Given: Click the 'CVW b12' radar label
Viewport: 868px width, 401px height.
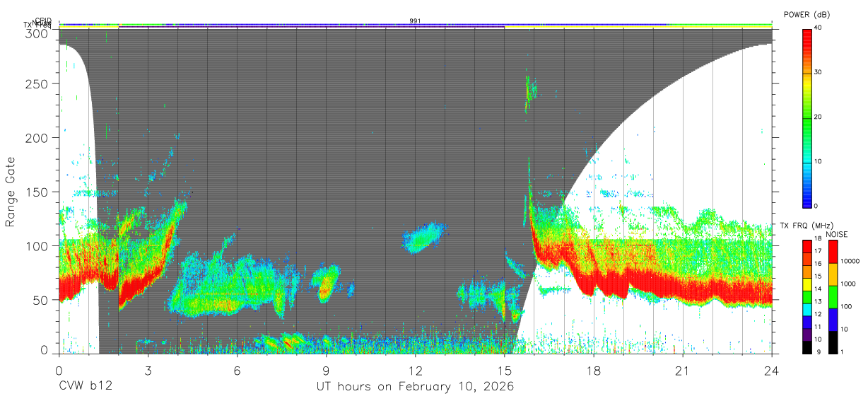Looking at the screenshot, I should 85,387.
